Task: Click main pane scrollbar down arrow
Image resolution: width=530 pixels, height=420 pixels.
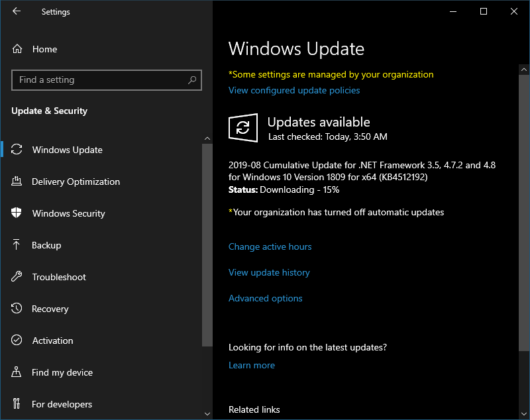Action: (524, 414)
